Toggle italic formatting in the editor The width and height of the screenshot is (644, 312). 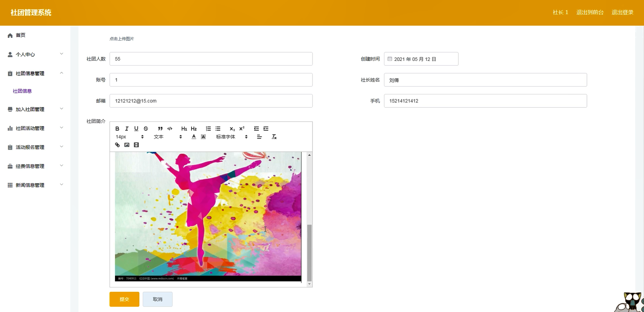click(x=127, y=128)
